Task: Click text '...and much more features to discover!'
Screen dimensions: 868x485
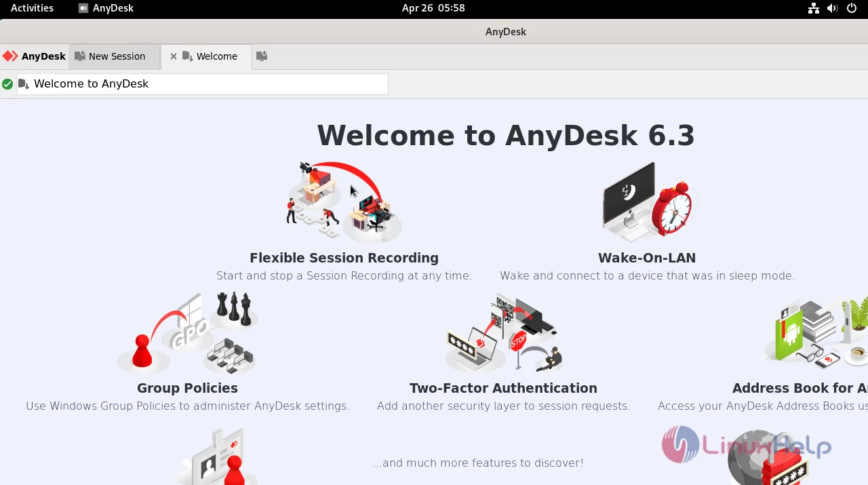Action: coord(478,463)
